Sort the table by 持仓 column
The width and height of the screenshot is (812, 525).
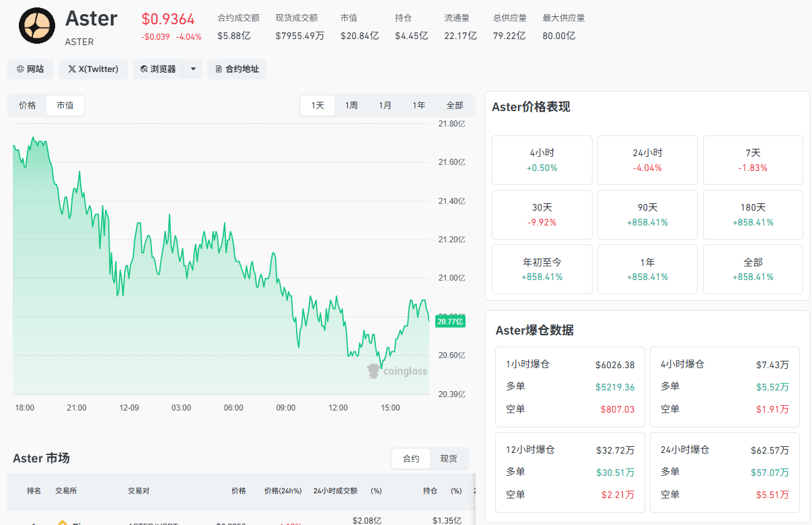(x=430, y=491)
